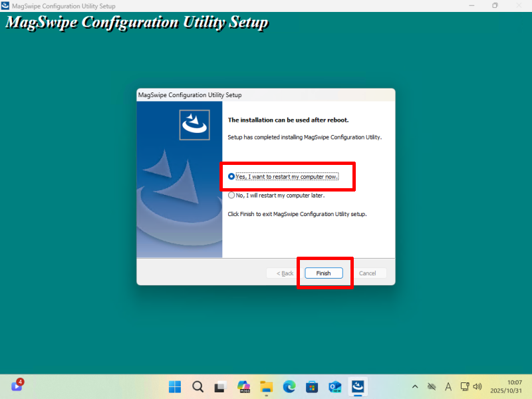This screenshot has width=532, height=399.
Task: Click the Cancel button in the setup dialog
Action: pyautogui.click(x=368, y=273)
